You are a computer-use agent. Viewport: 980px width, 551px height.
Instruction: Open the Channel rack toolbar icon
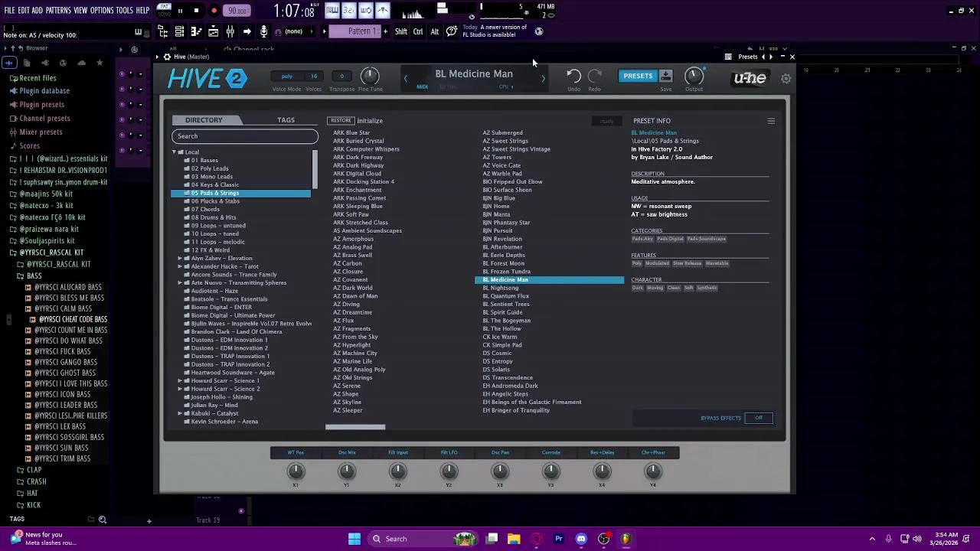(x=179, y=31)
